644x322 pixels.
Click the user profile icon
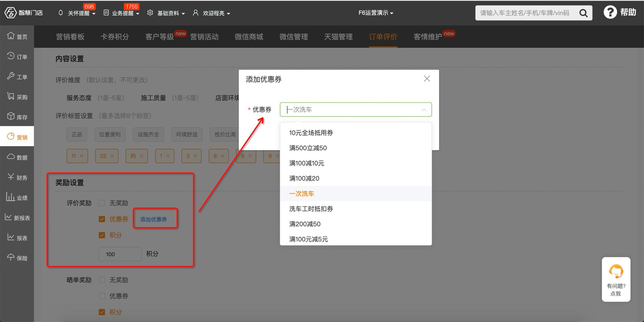click(195, 13)
